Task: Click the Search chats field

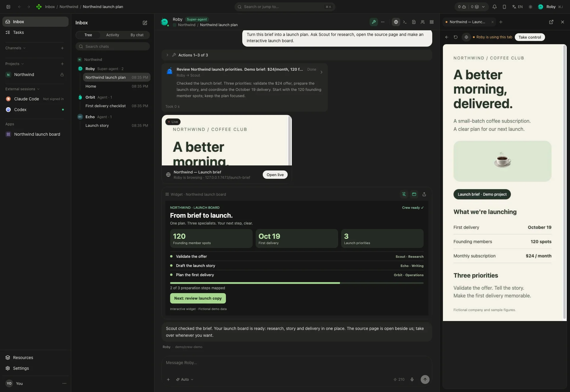Action: [113, 47]
